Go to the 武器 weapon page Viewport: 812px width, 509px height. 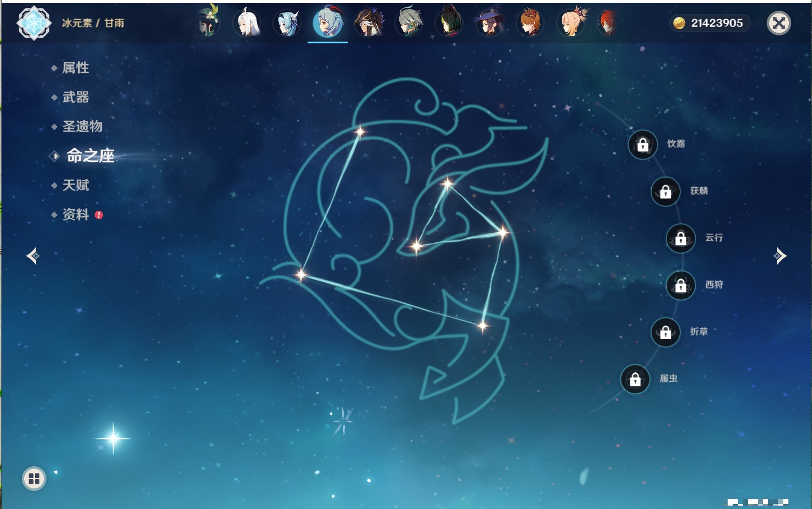[75, 97]
